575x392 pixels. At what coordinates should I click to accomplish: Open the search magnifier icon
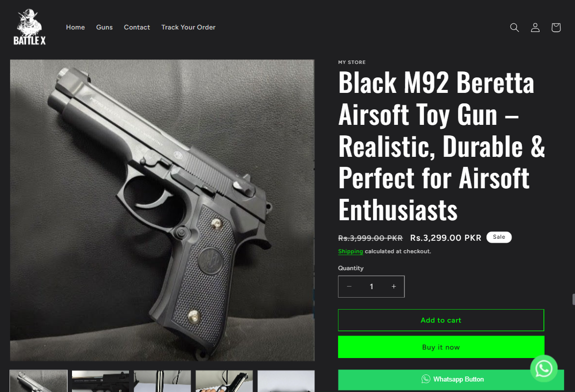[514, 27]
